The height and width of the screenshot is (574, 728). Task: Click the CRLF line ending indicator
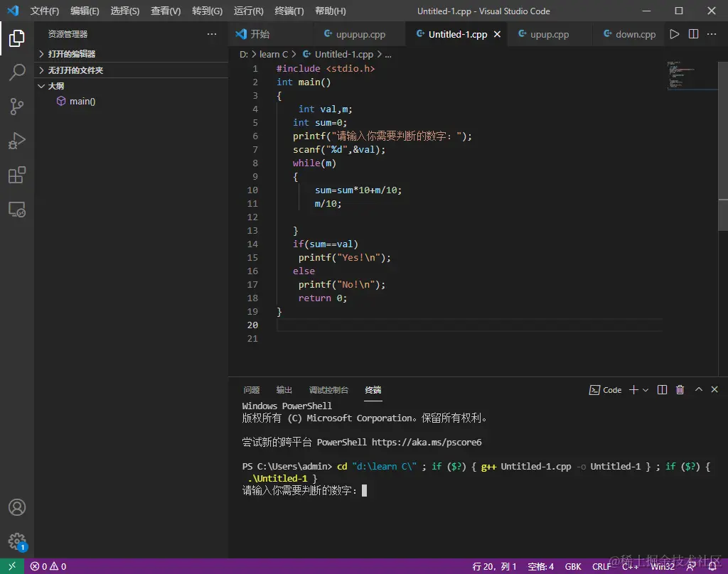click(601, 566)
